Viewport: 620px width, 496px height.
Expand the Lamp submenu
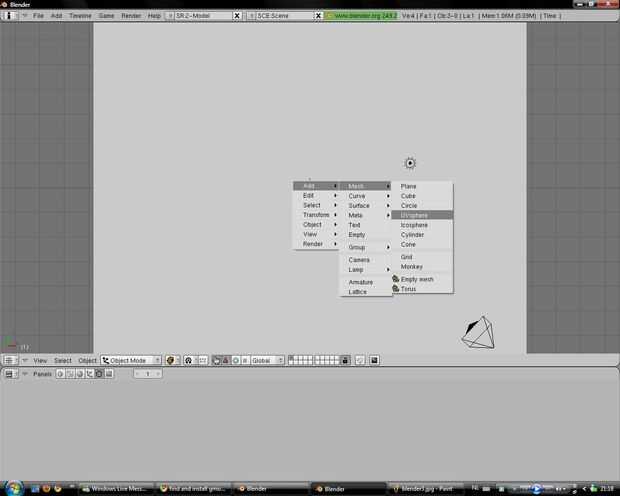click(x=366, y=269)
